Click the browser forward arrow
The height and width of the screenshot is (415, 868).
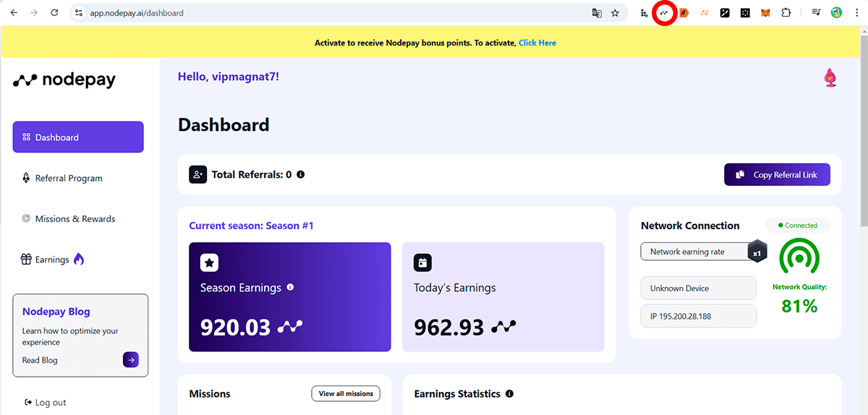34,13
